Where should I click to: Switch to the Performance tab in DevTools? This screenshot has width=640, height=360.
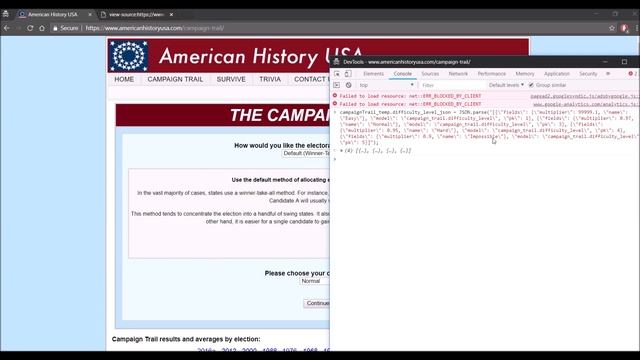491,74
